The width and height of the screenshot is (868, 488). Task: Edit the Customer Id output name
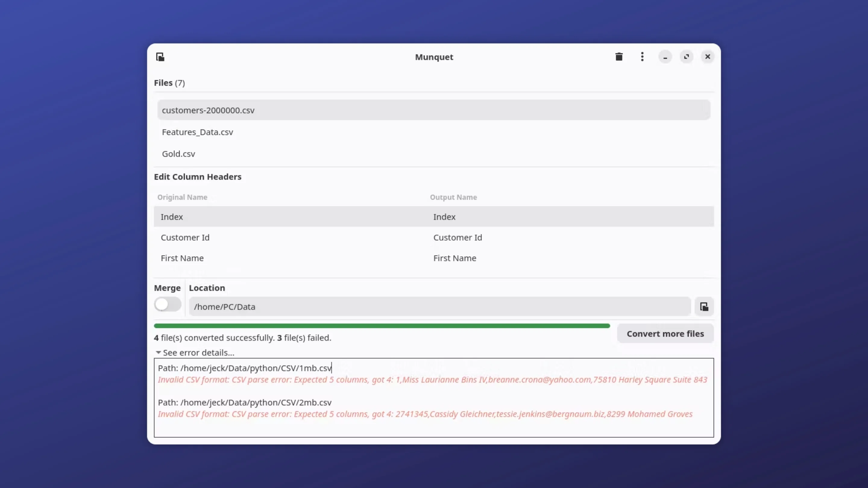click(x=457, y=237)
